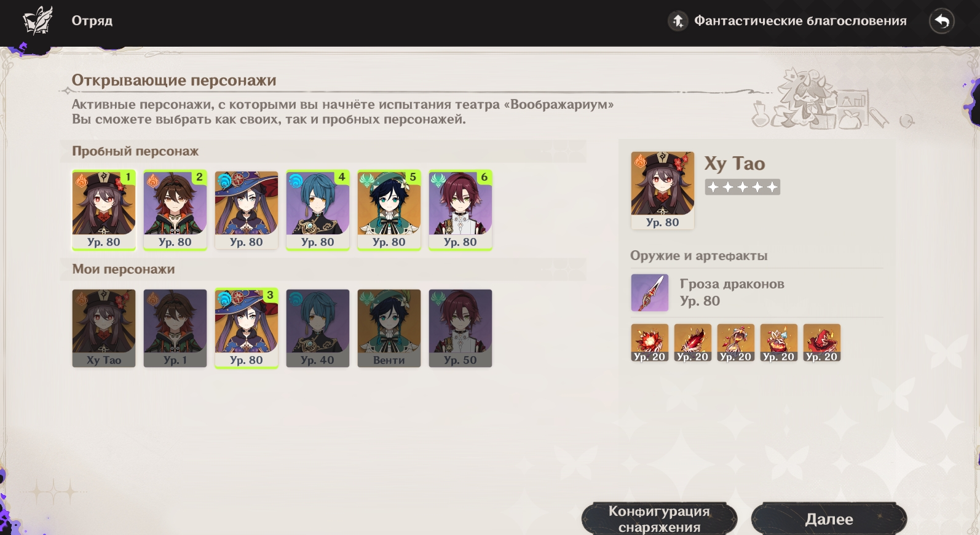
Task: Click my greyed-out Ху Тао portrait
Action: pos(104,328)
